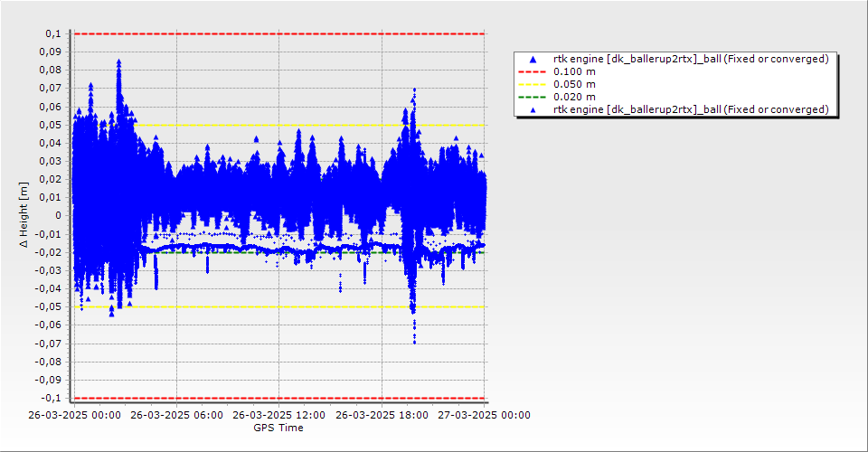The image size is (868, 452).
Task: Click the '0,1' height tick label
Action: (53, 34)
